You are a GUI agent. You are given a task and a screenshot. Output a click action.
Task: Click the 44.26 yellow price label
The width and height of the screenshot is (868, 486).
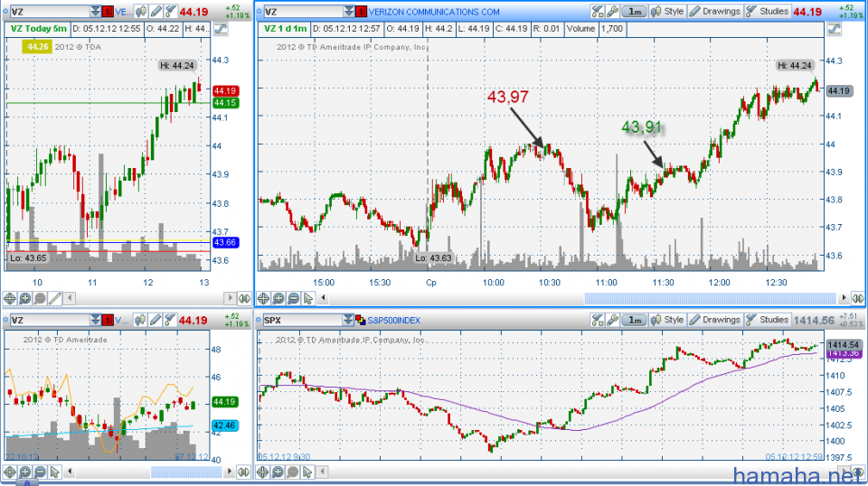tap(37, 47)
